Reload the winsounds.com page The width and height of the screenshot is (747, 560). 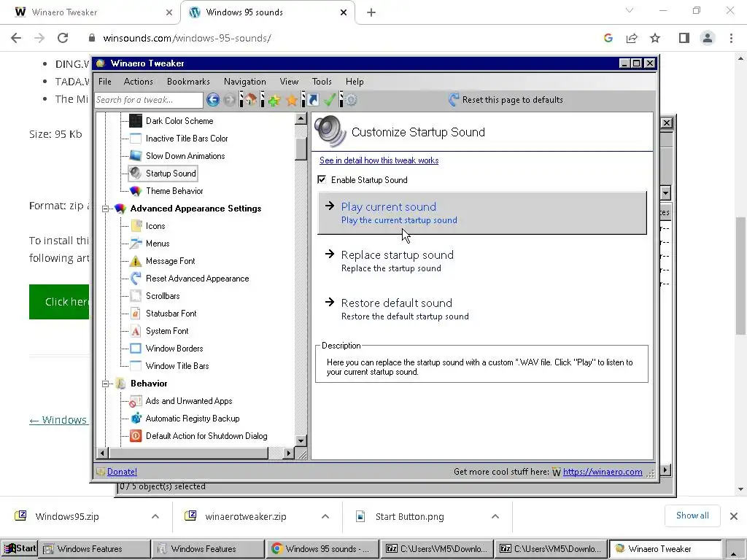point(63,38)
